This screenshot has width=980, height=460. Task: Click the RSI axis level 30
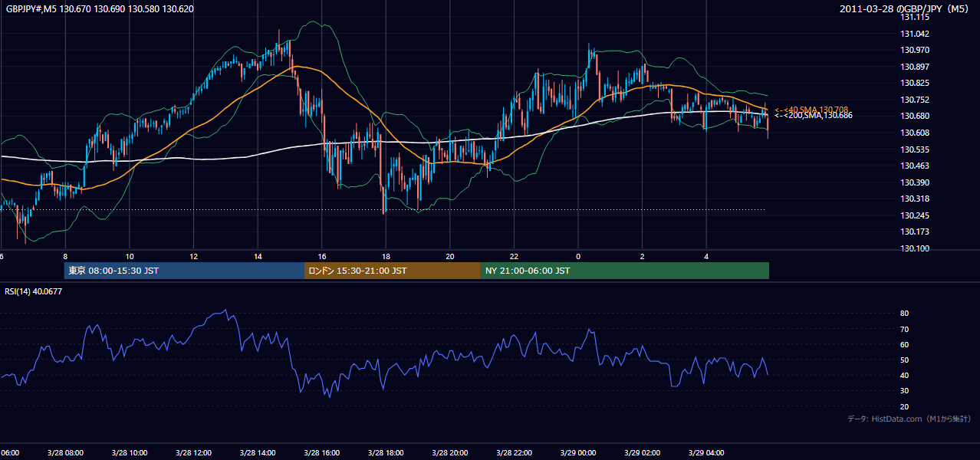pos(904,391)
